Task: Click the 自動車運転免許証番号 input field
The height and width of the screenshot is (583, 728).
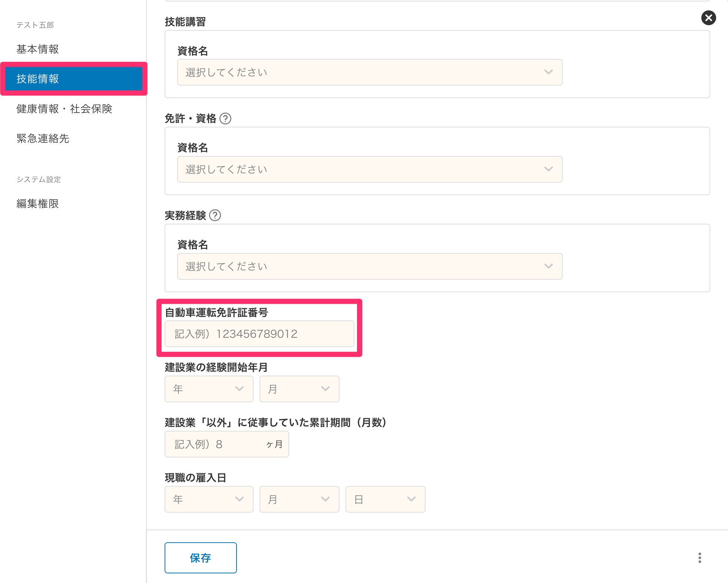Action: tap(259, 333)
